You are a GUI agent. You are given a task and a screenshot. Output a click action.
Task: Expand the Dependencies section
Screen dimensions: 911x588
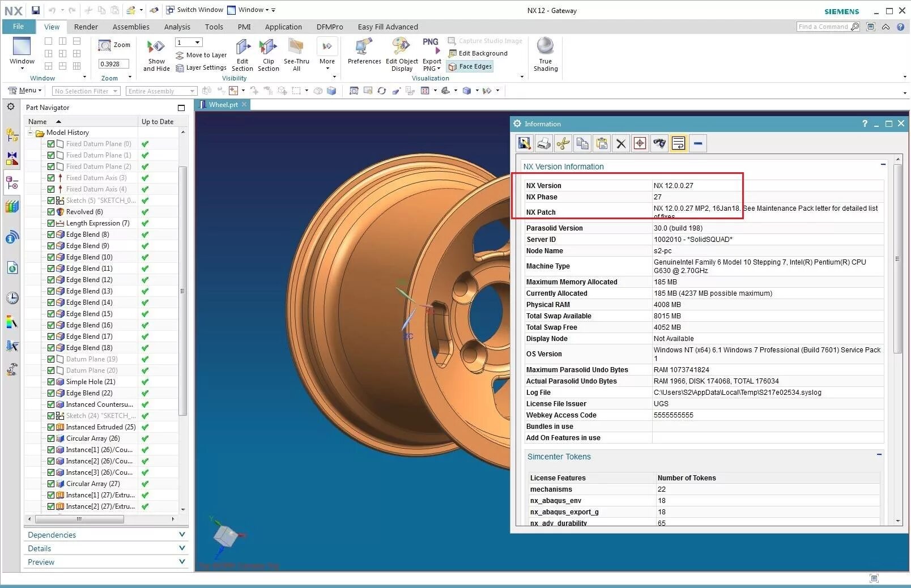tap(106, 535)
